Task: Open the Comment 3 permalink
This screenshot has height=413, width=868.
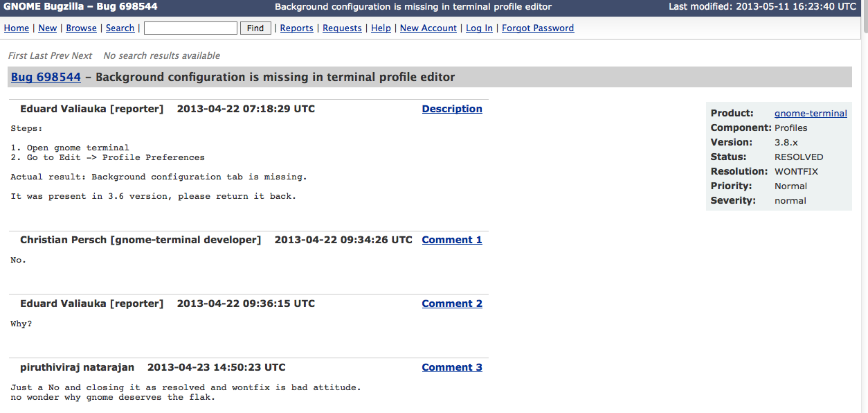Action: pos(452,367)
